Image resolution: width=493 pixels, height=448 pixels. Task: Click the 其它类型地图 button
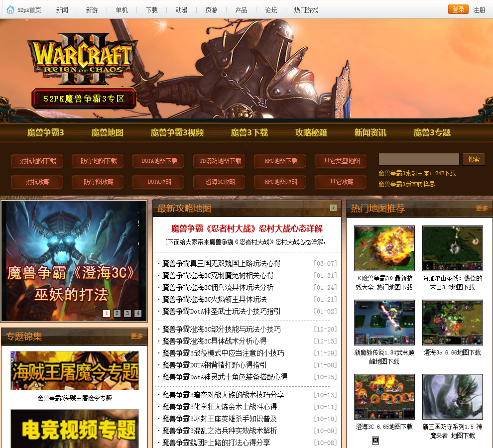[x=342, y=161]
